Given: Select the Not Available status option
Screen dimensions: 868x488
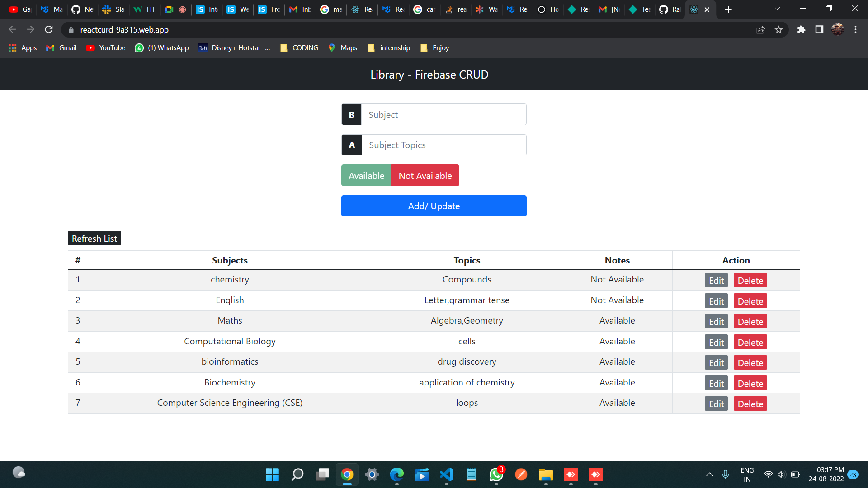Looking at the screenshot, I should 425,175.
